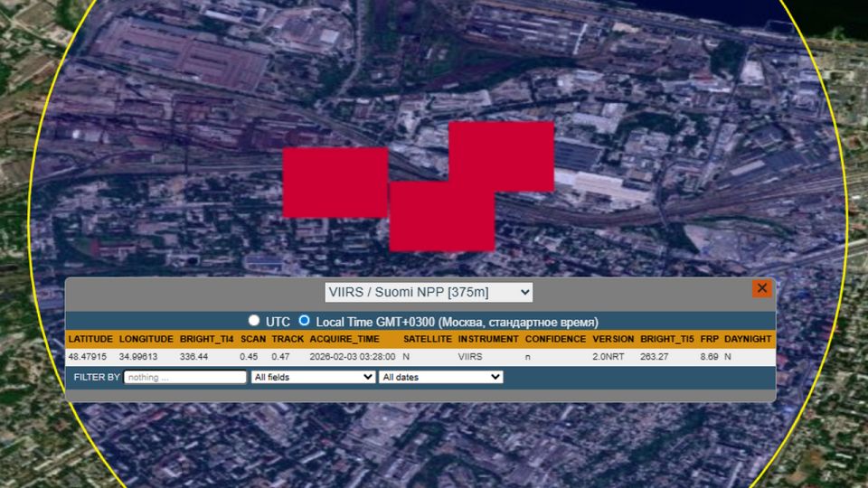Image resolution: width=868 pixels, height=488 pixels.
Task: Click the Filter By text input
Action: tap(184, 377)
